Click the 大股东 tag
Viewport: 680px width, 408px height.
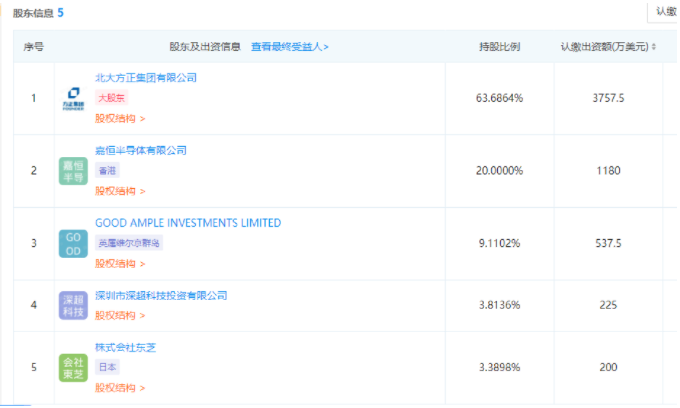111,98
